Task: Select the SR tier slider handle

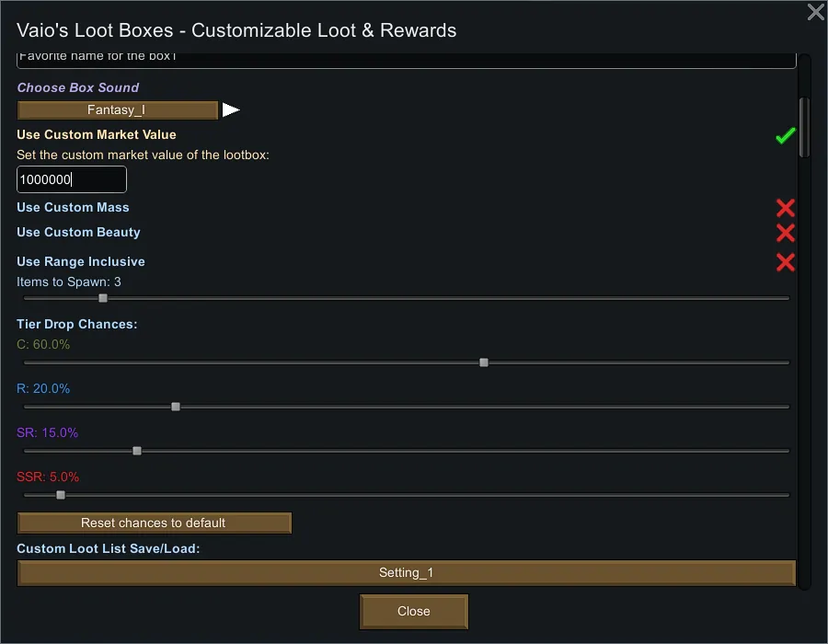Action: click(137, 451)
